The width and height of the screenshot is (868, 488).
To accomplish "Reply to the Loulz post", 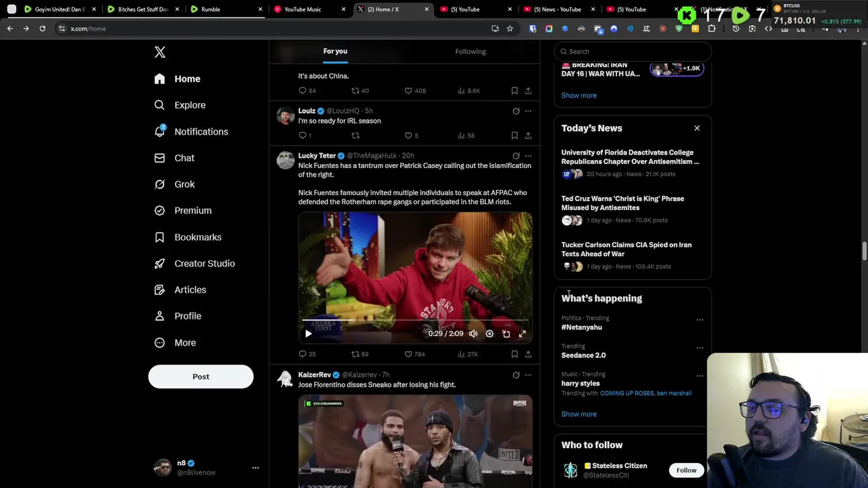I will pos(304,136).
